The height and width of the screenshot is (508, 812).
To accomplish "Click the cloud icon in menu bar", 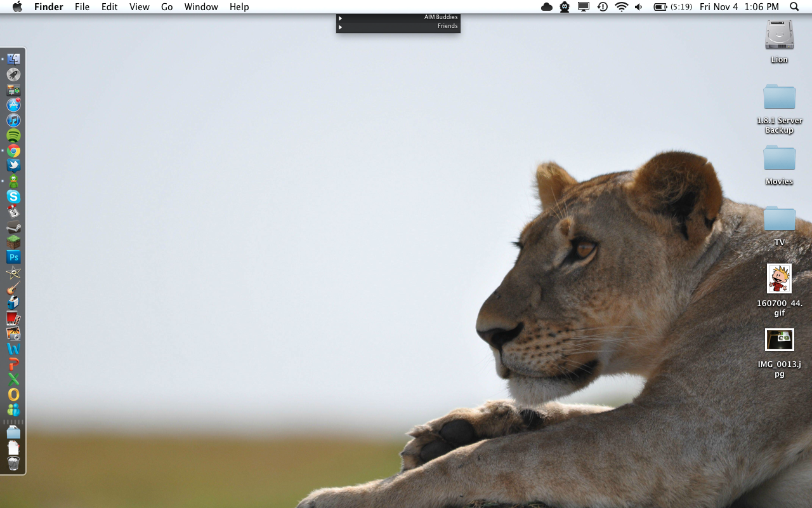I will pos(547,7).
